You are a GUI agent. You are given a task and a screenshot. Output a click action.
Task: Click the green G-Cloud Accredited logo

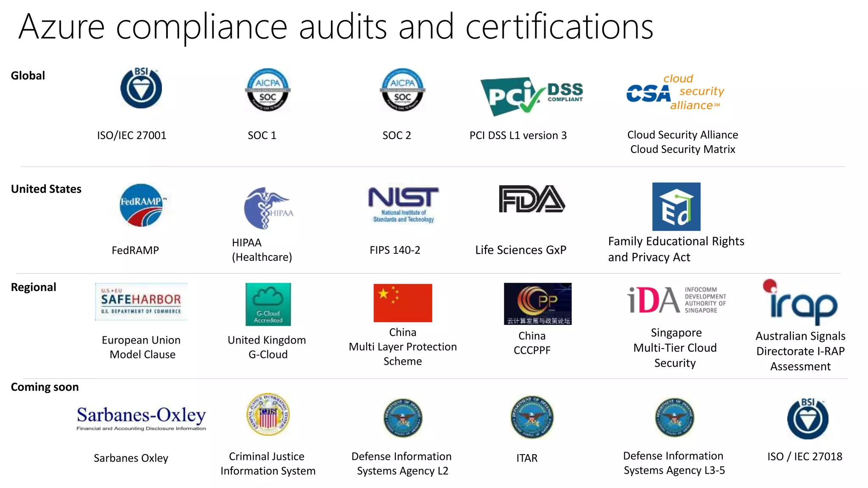tap(268, 304)
